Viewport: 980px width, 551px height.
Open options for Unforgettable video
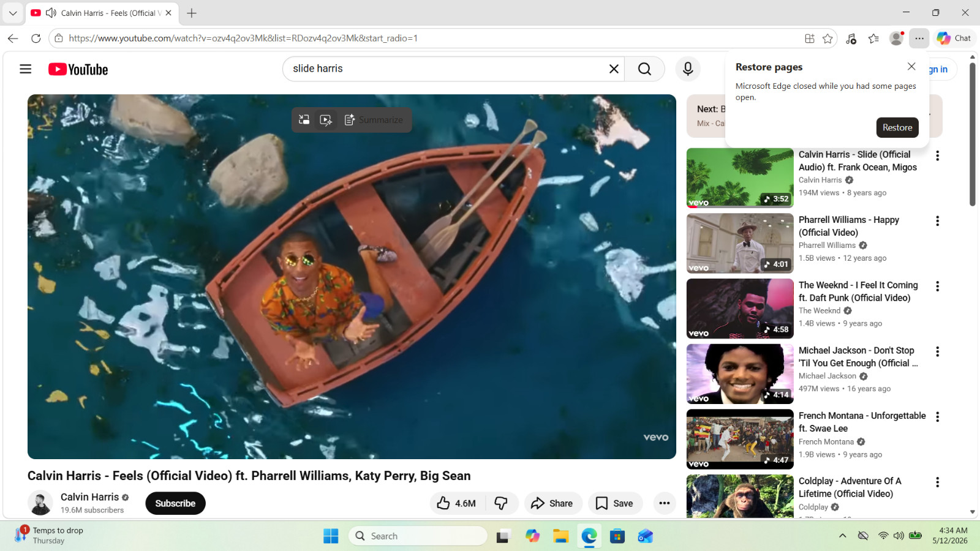coord(937,417)
